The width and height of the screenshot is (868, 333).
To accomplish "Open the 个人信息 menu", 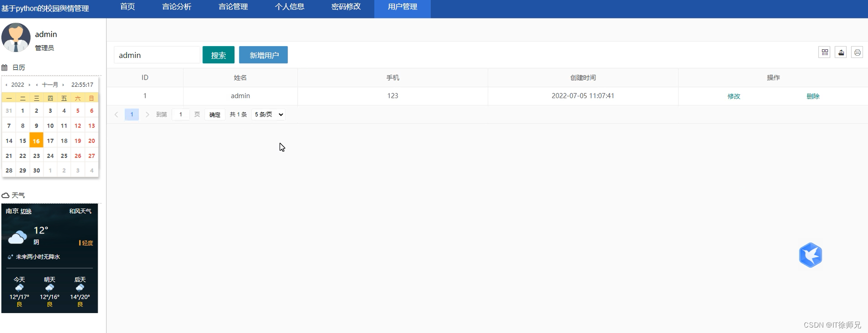I will coord(290,7).
